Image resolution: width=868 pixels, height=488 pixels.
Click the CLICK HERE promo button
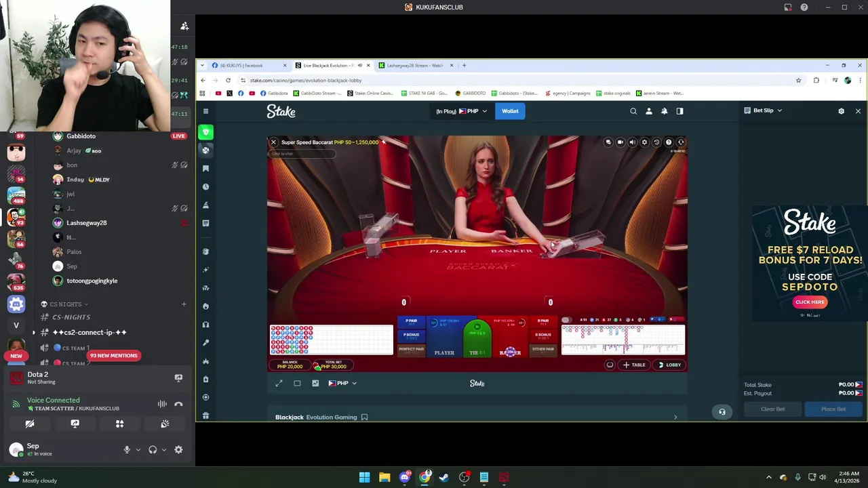point(810,302)
